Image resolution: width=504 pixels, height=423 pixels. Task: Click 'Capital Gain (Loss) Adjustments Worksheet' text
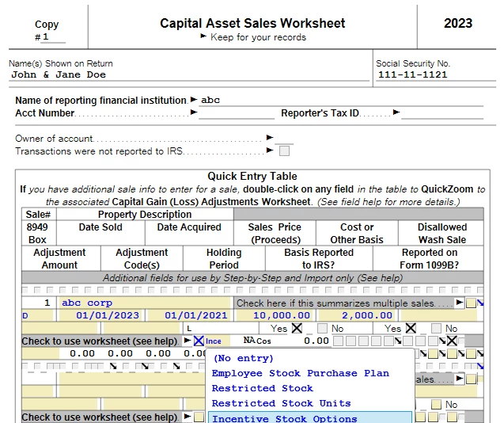tap(211, 202)
